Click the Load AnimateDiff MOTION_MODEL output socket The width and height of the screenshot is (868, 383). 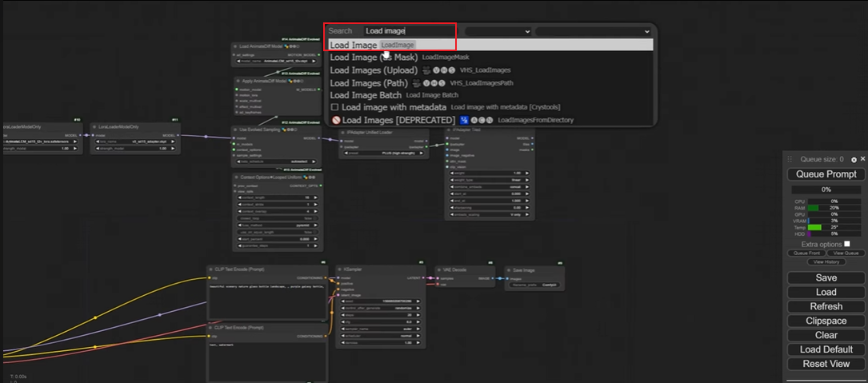[318, 55]
